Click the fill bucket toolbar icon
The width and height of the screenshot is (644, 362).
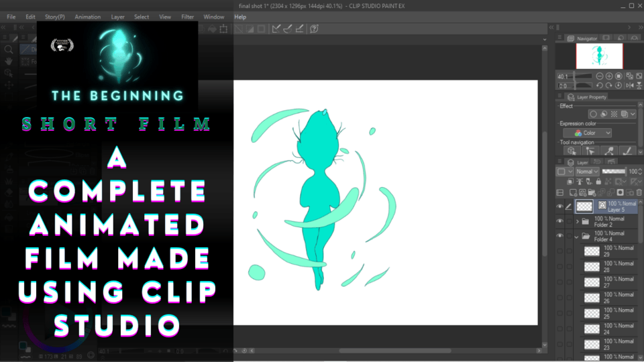(213, 29)
